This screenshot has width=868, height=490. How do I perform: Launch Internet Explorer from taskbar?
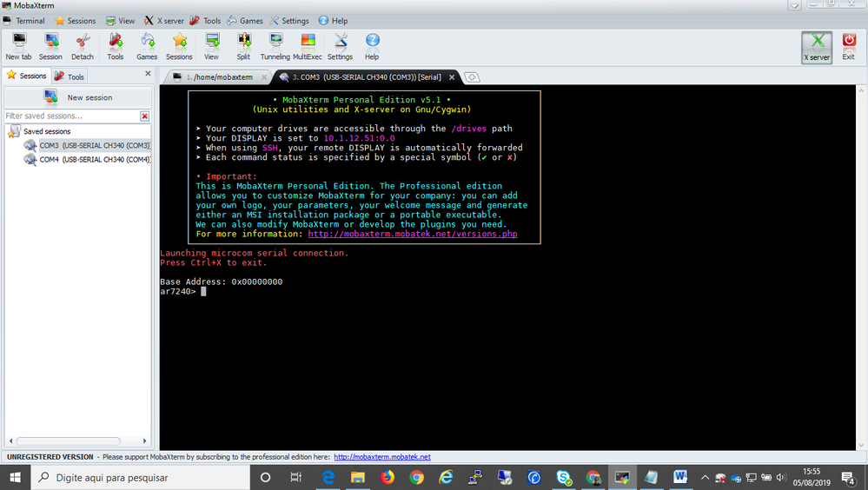click(446, 477)
